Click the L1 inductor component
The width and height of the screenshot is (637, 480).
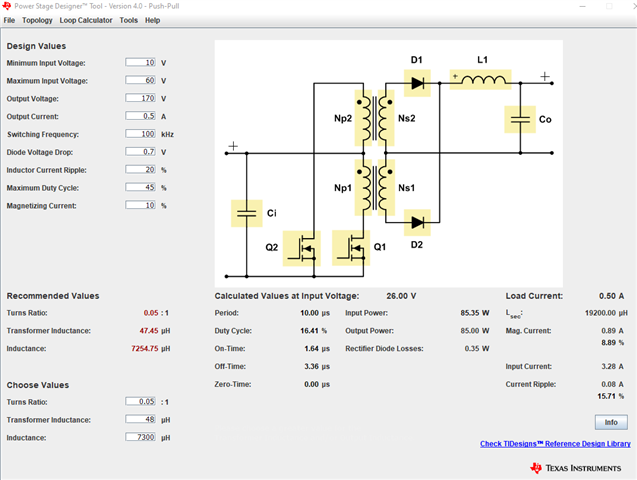481,80
